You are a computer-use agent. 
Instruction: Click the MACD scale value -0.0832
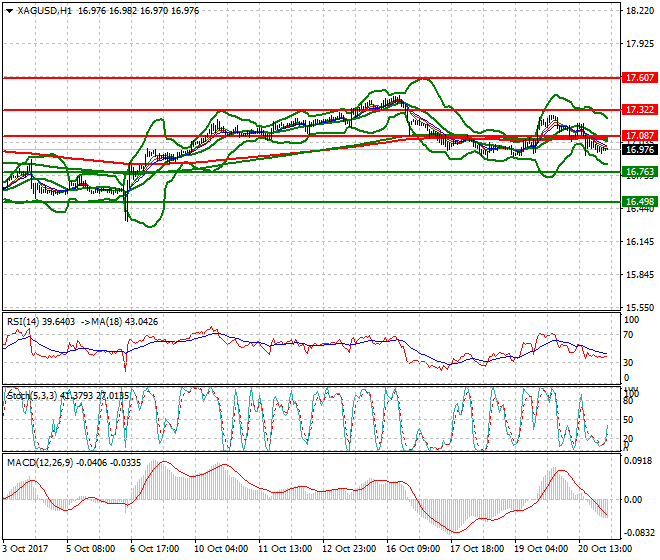click(x=639, y=533)
